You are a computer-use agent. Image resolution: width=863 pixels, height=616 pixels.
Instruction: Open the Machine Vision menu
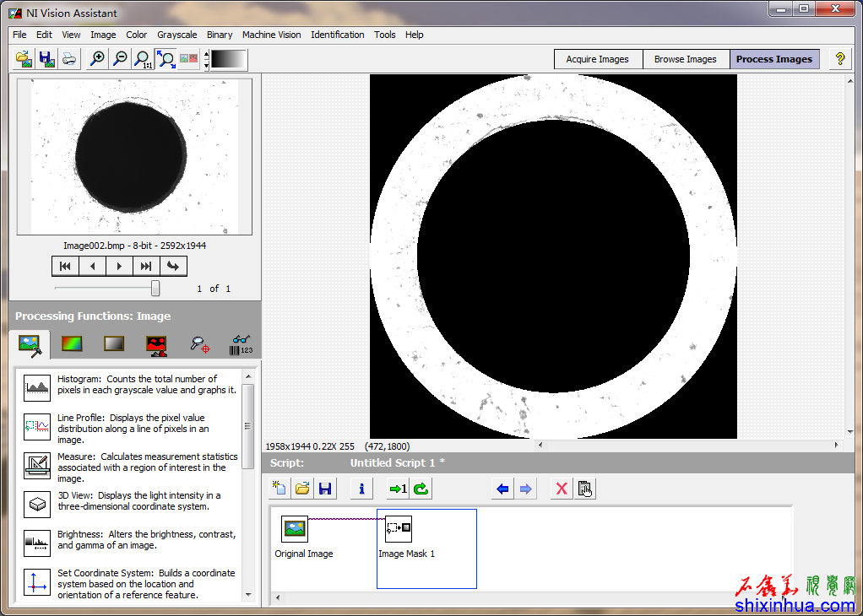[x=271, y=35]
